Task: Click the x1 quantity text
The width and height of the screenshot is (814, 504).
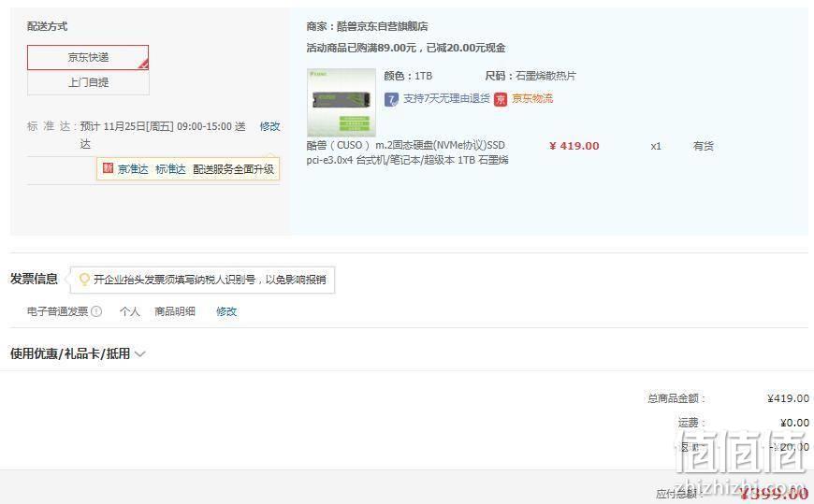Action: click(656, 147)
